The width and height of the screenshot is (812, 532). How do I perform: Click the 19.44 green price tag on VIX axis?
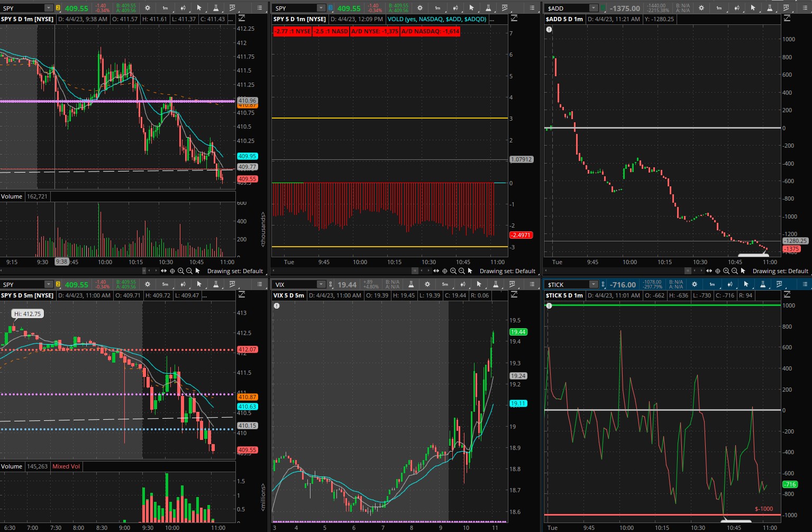pos(518,332)
